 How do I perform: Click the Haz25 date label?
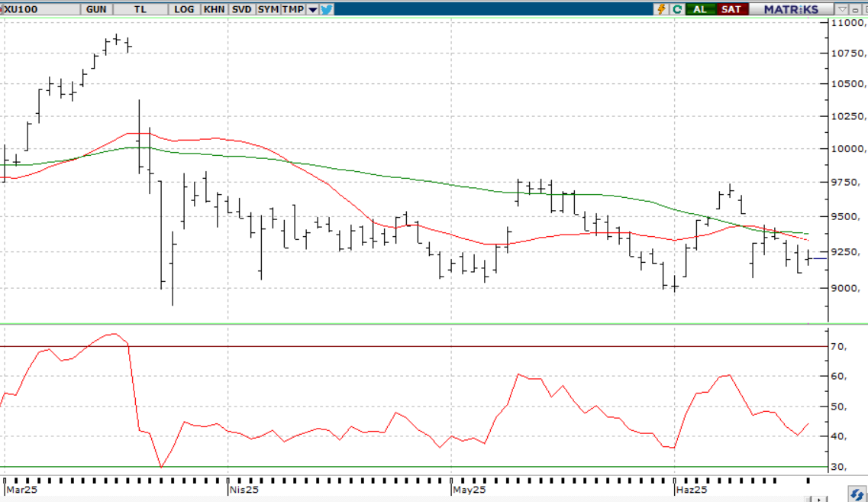tap(692, 490)
